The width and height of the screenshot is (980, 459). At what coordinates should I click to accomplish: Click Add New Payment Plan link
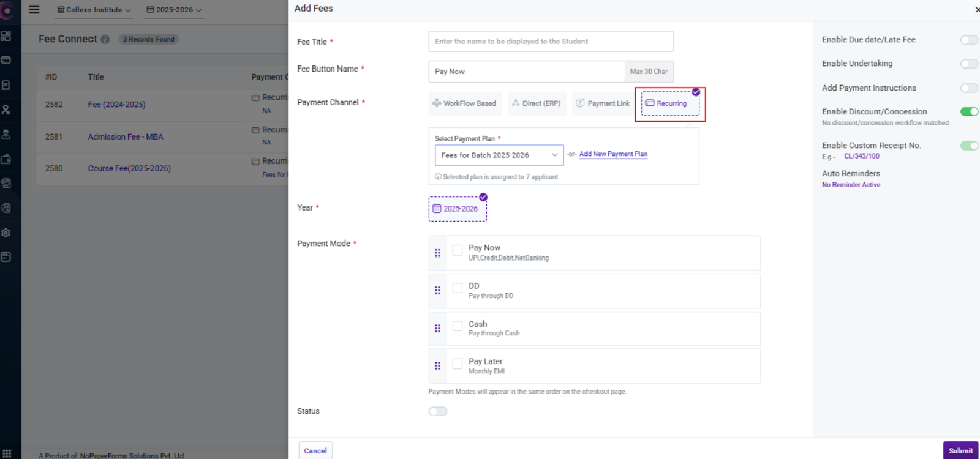coord(613,154)
